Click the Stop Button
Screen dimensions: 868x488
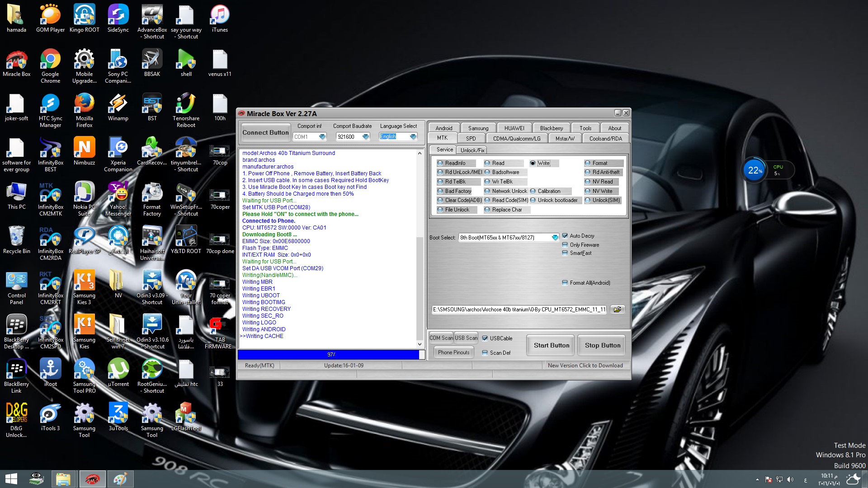(x=603, y=346)
